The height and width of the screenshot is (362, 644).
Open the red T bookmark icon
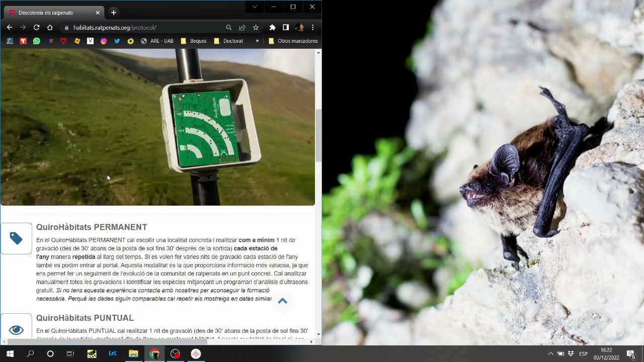[x=23, y=41]
